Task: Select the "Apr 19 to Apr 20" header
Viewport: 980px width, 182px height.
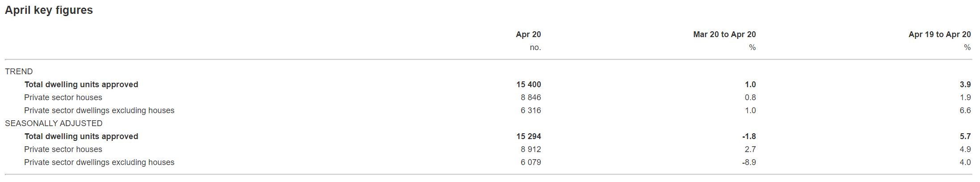Action: (939, 34)
